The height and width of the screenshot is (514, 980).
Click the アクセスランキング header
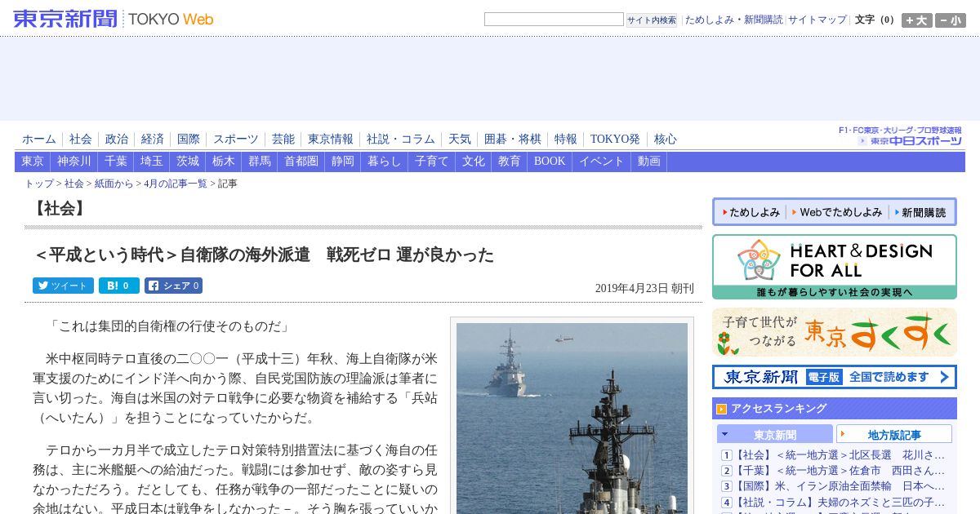click(834, 408)
